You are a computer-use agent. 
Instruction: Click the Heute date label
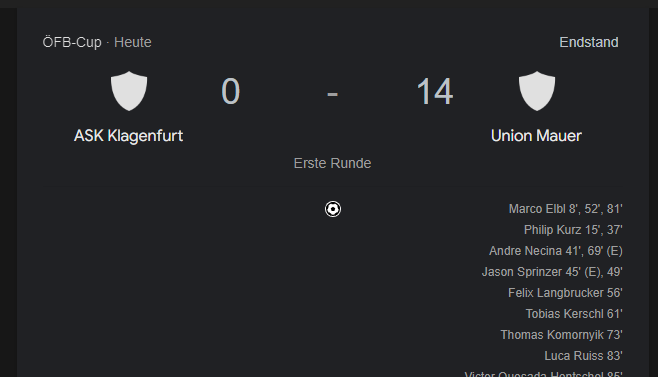pyautogui.click(x=133, y=42)
